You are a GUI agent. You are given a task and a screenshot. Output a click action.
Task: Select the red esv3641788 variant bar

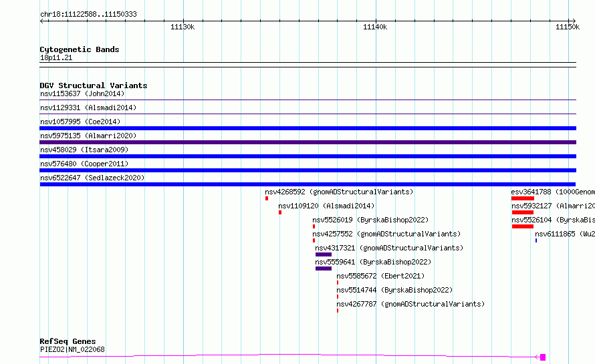(523, 198)
